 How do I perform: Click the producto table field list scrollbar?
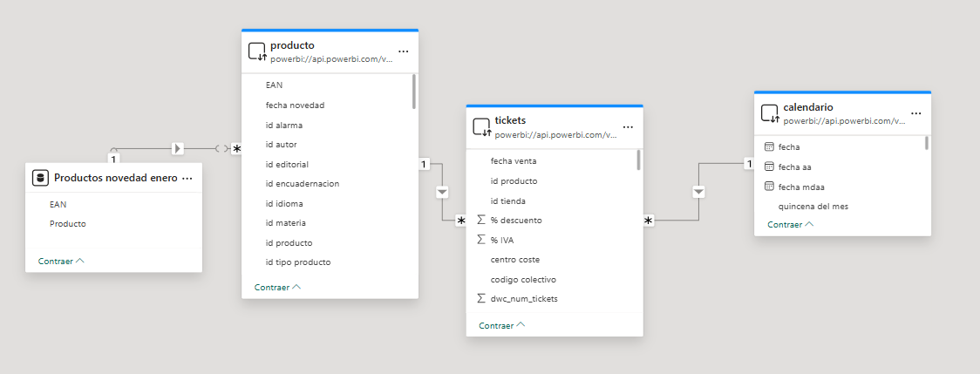[x=414, y=92]
